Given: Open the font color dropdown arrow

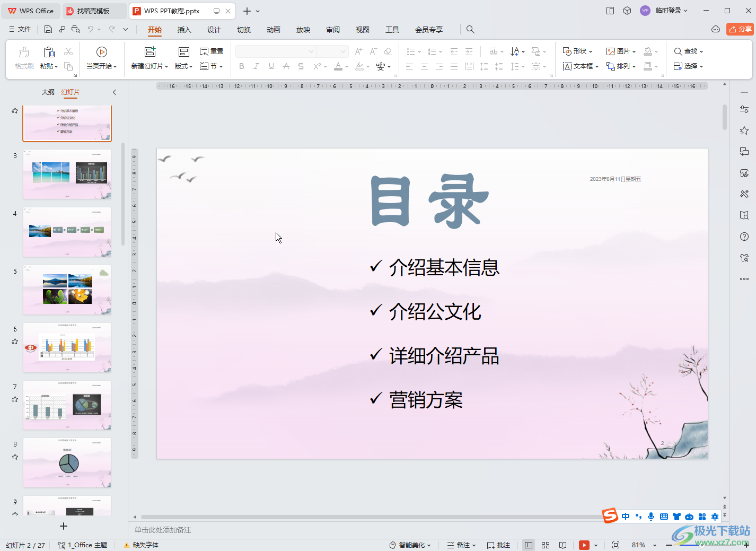Looking at the screenshot, I should (347, 67).
